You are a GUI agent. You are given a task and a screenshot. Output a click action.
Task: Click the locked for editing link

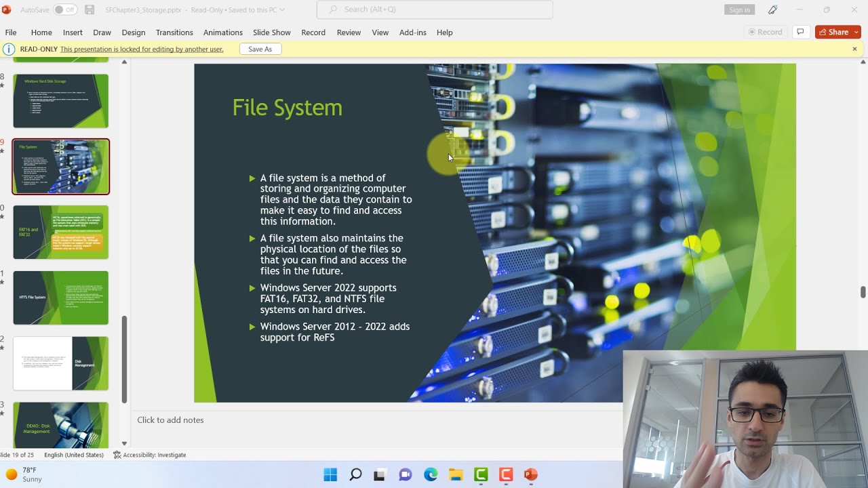(x=142, y=49)
